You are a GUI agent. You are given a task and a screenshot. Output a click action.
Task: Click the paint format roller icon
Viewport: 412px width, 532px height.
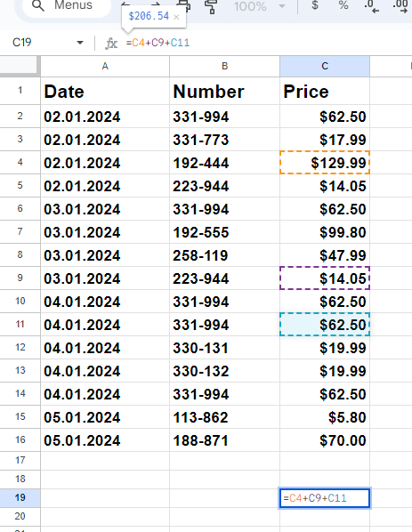(x=211, y=7)
